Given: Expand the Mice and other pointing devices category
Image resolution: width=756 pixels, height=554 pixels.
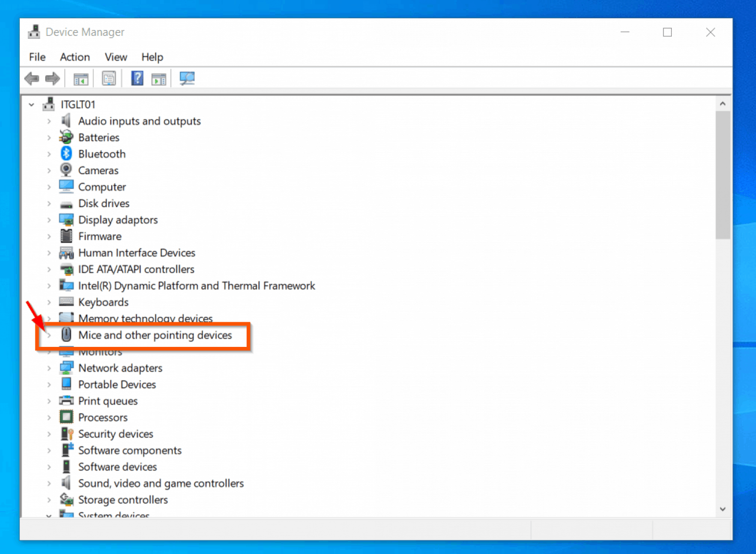Looking at the screenshot, I should 49,335.
